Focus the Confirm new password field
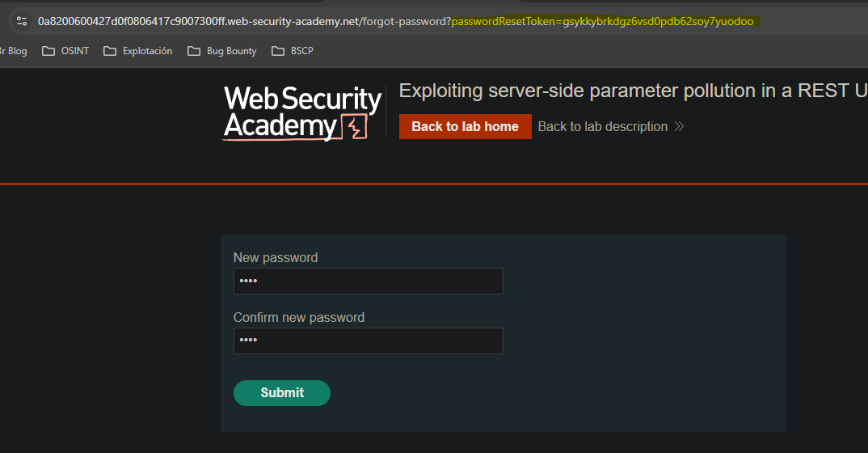Screen dimensions: 868x453 point(368,341)
